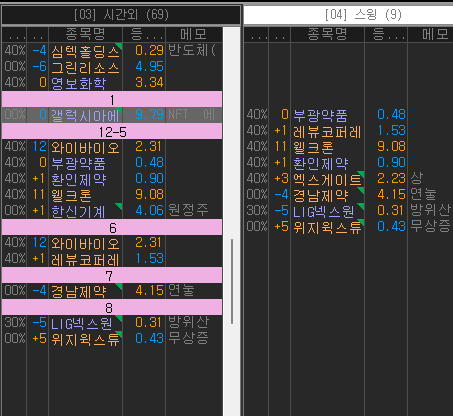
Task: Click 방위산 memo in the 시간외 panel
Action: tap(188, 322)
